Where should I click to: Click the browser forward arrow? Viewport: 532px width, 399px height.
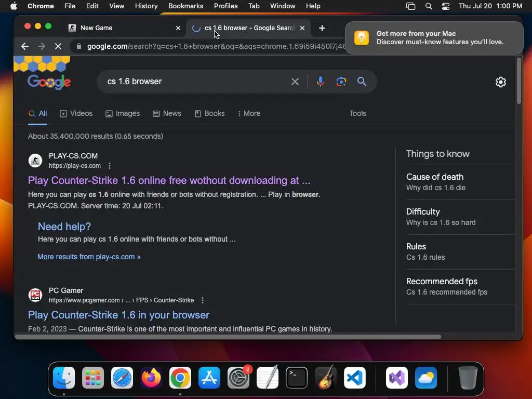[42, 46]
